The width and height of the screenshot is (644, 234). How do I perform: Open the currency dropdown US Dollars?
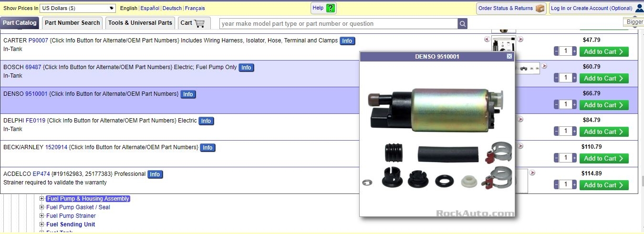point(78,8)
